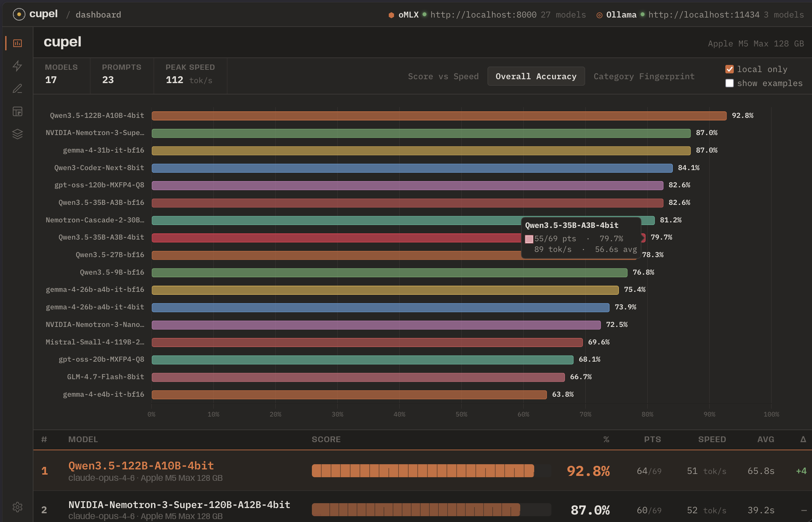This screenshot has height=522, width=812.
Task: Open the table layout sidebar icon
Action: tap(17, 112)
